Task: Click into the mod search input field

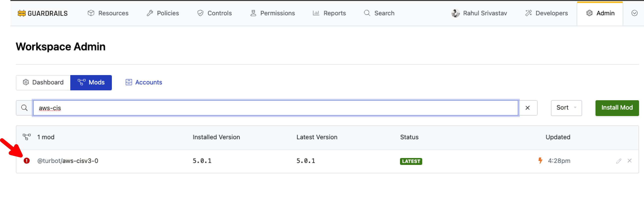Action: coord(275,108)
